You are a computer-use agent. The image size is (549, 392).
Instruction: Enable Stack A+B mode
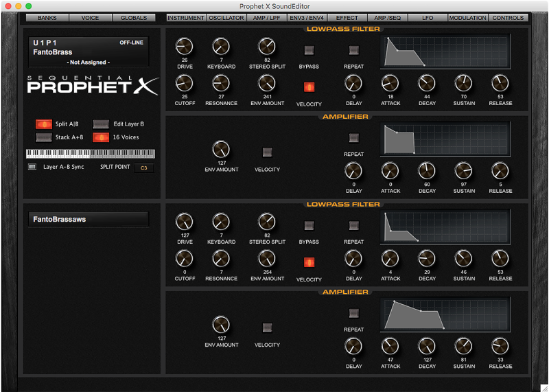pos(44,137)
